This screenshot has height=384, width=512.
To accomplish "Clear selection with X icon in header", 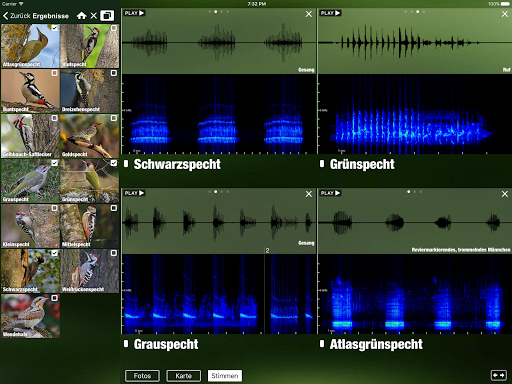I will click(x=94, y=16).
